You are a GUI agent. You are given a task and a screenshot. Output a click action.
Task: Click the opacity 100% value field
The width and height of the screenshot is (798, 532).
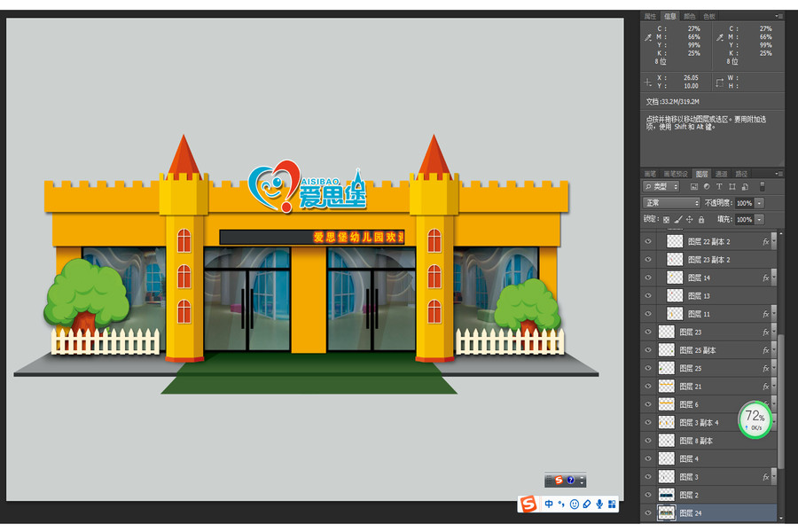[x=745, y=203]
